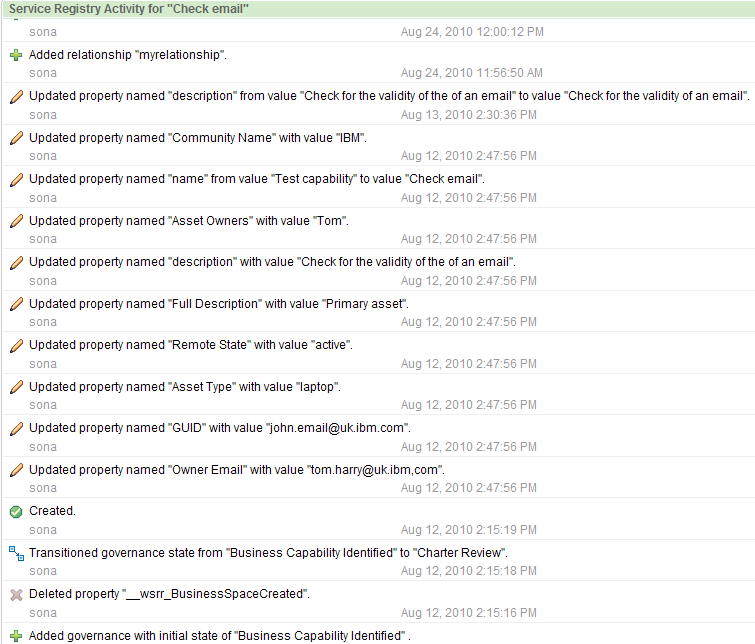Click the Aug 13, 2010 2:30:36 PM timestamp
The height and width of the screenshot is (644, 755).
[x=471, y=115]
